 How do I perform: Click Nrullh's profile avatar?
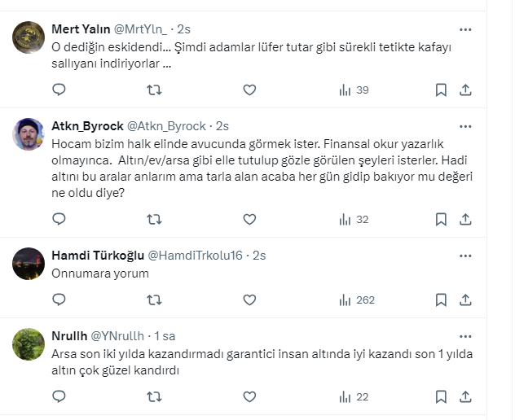pos(29,344)
